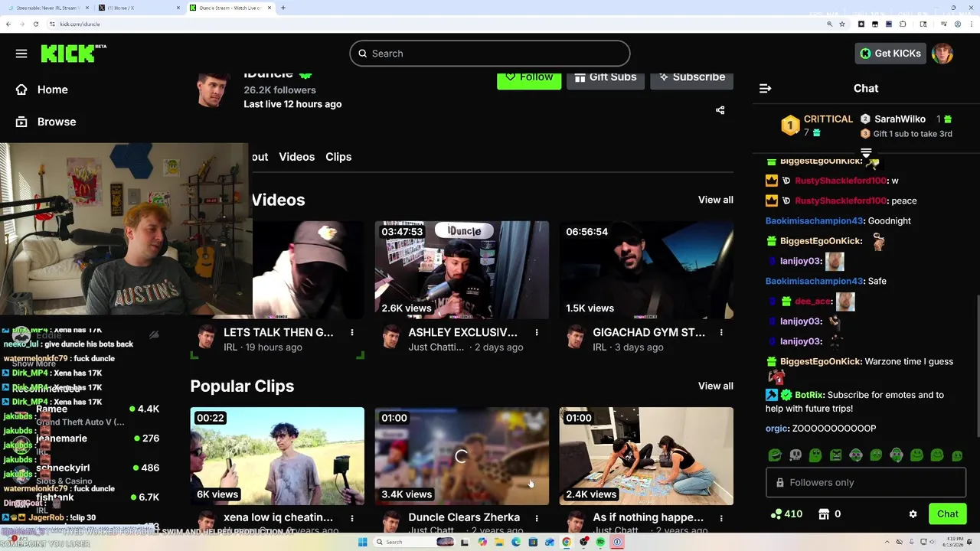Open options for ASHLEY EXCLUSIVE video

click(x=537, y=333)
